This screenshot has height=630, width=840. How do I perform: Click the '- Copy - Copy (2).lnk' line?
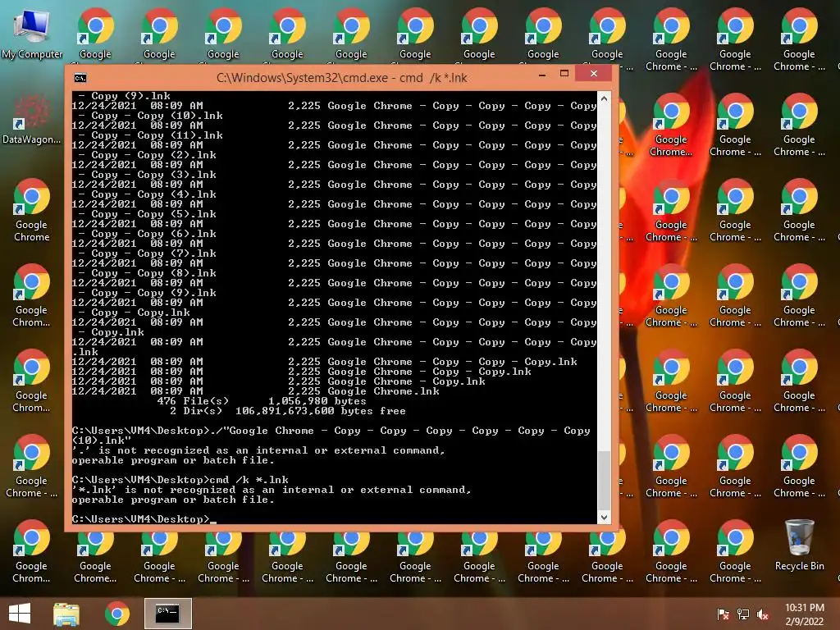pos(148,155)
